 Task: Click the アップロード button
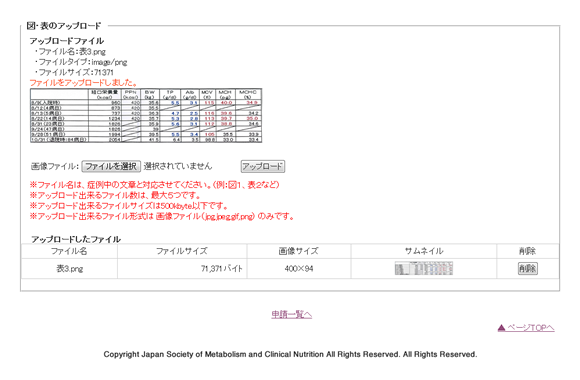coord(263,166)
